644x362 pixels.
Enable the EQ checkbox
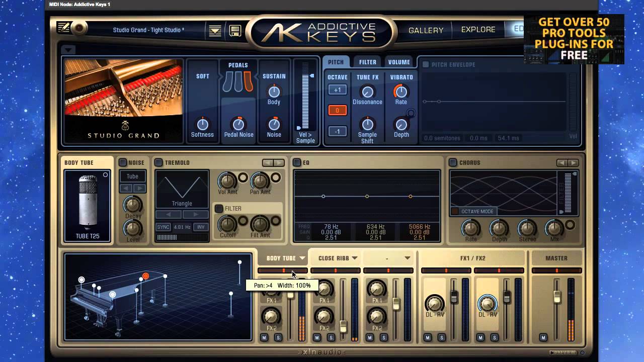[x=297, y=162]
